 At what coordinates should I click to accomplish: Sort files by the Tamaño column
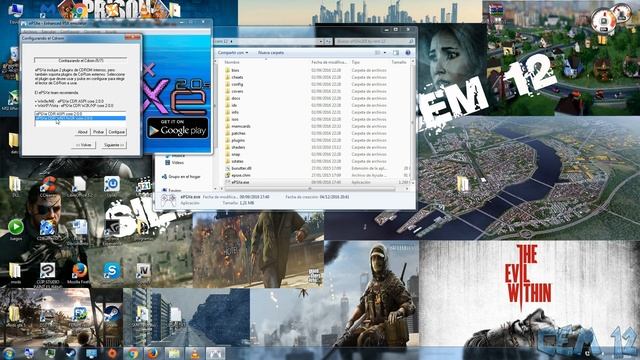pyautogui.click(x=399, y=62)
